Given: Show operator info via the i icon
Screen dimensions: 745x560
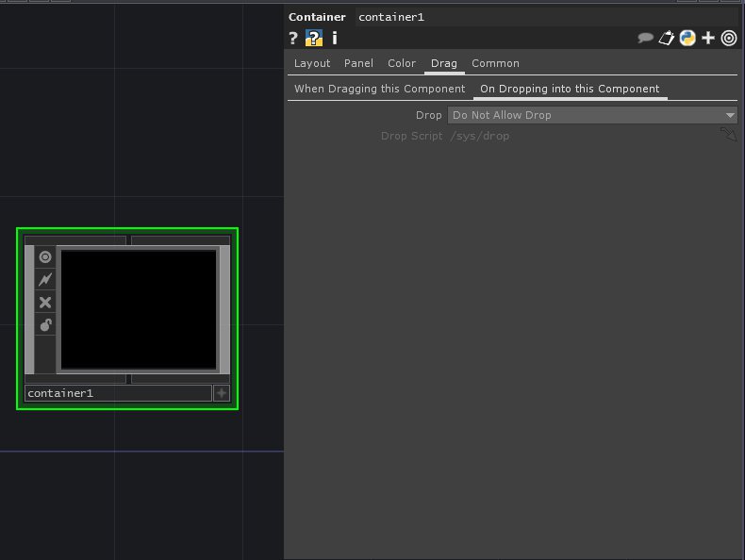Looking at the screenshot, I should click(x=334, y=38).
